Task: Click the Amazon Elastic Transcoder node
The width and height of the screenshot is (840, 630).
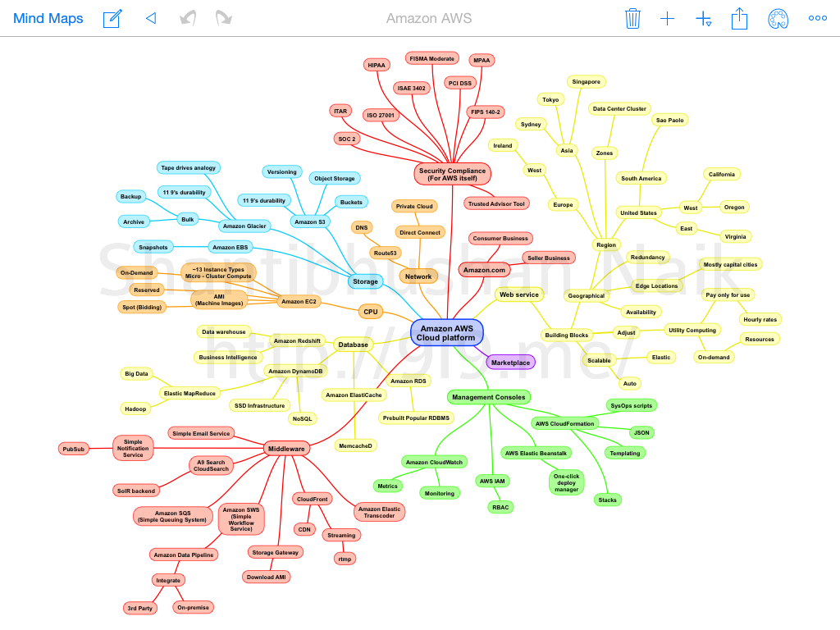Action: (x=379, y=513)
